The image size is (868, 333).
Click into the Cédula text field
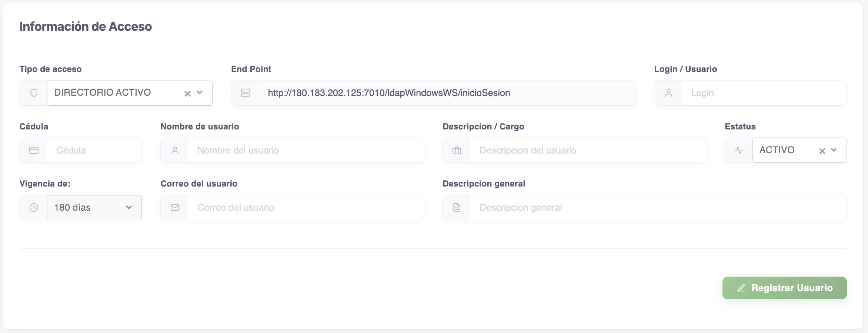tap(94, 151)
